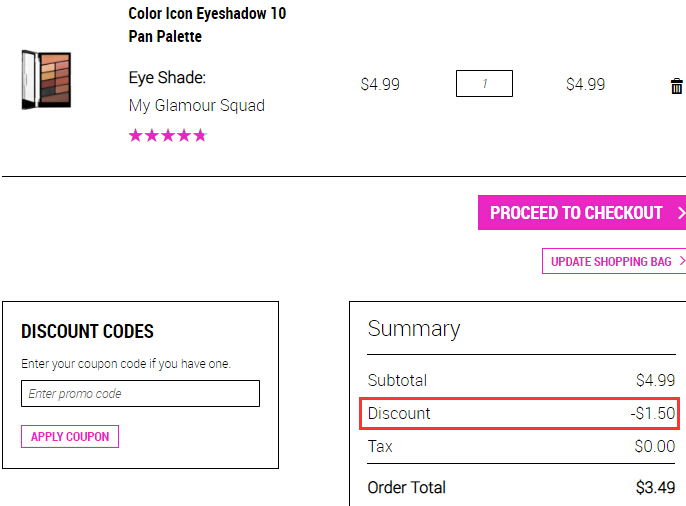Click Proceed to Checkout button
This screenshot has height=506, width=686.
click(582, 213)
